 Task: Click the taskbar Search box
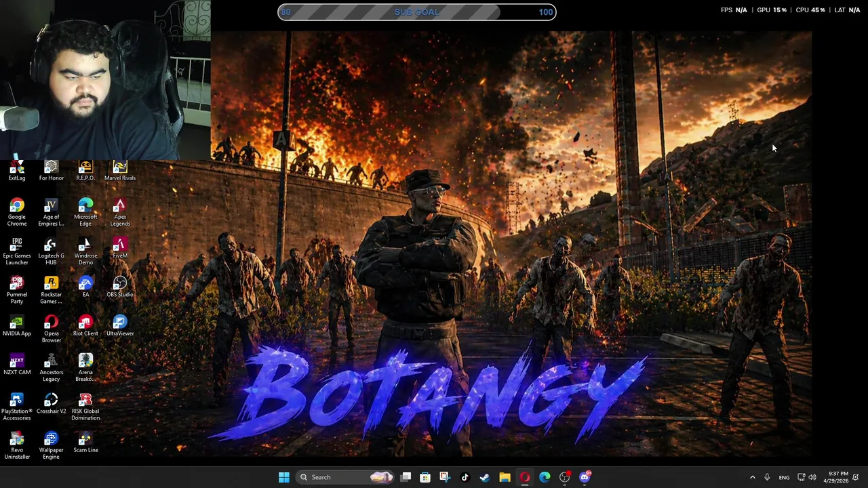pyautogui.click(x=346, y=477)
